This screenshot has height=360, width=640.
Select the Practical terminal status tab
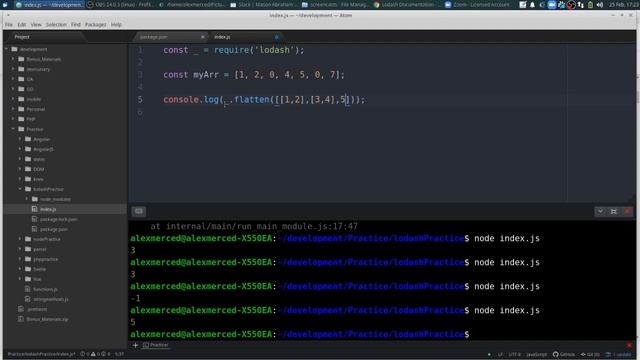click(156, 345)
